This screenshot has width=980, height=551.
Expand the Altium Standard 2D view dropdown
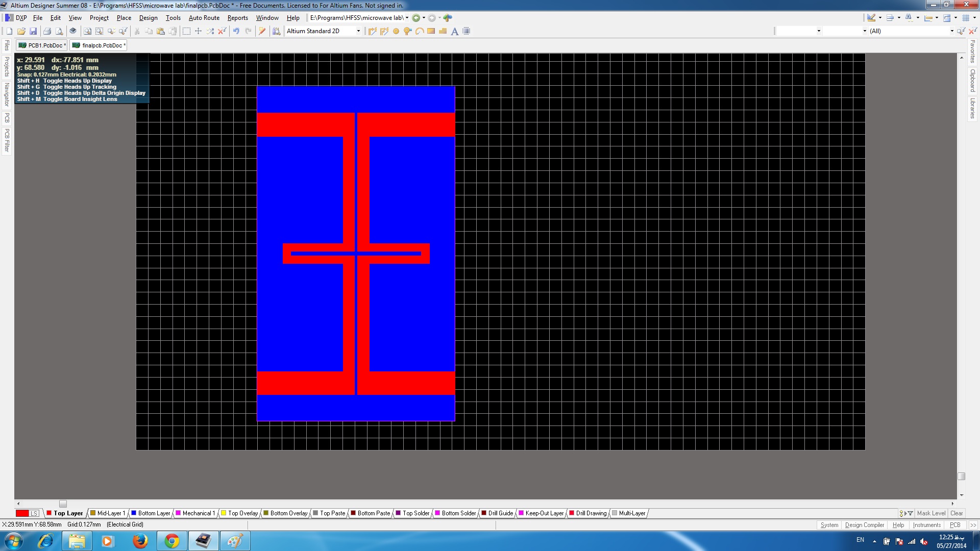point(358,31)
